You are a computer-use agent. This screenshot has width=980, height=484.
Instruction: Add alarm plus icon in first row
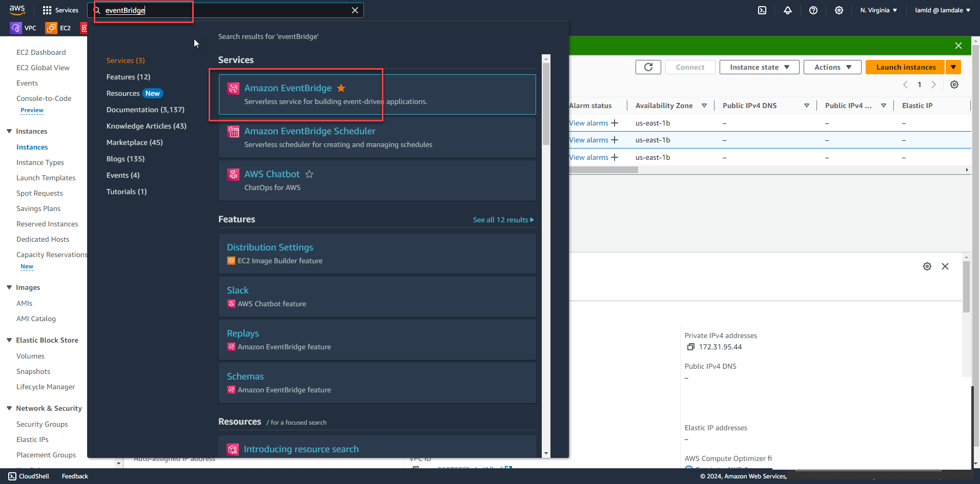point(615,123)
